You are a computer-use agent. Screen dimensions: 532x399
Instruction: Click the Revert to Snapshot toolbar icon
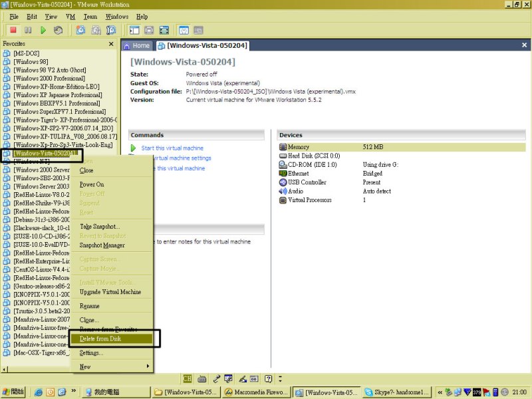pos(96,30)
